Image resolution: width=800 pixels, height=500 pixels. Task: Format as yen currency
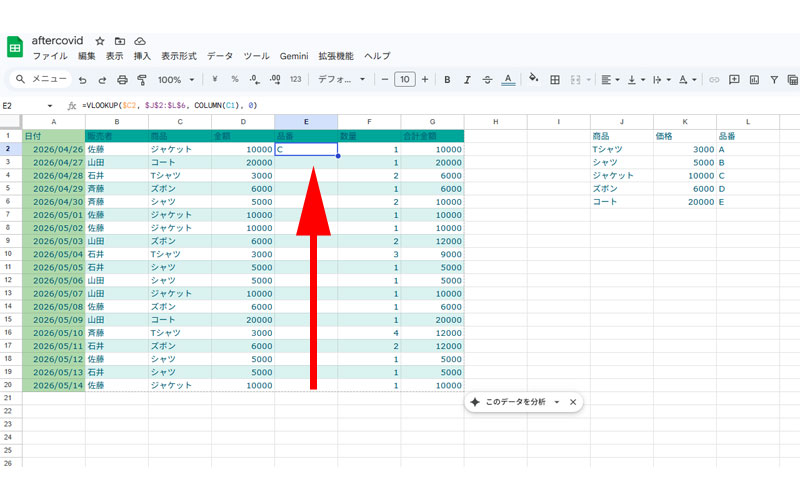215,79
